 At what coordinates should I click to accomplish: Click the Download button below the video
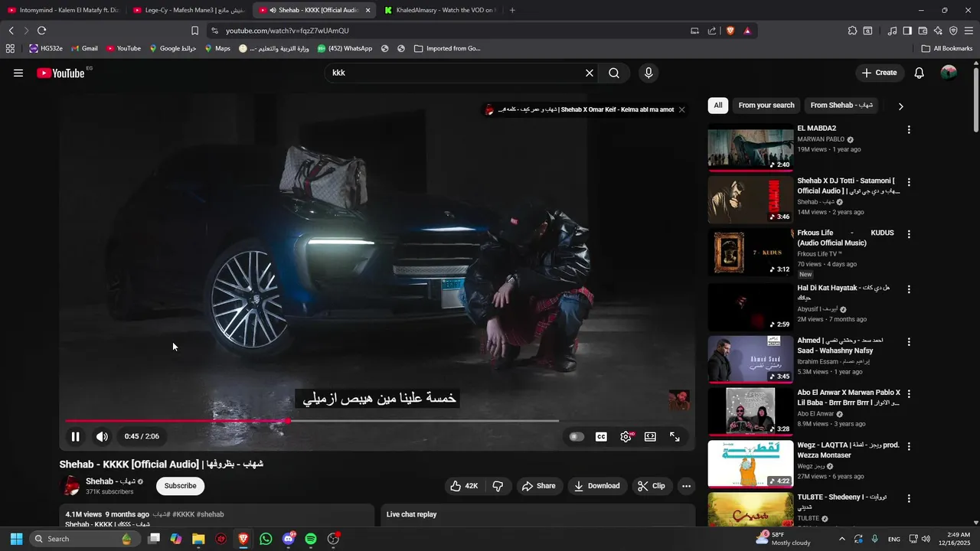point(597,486)
